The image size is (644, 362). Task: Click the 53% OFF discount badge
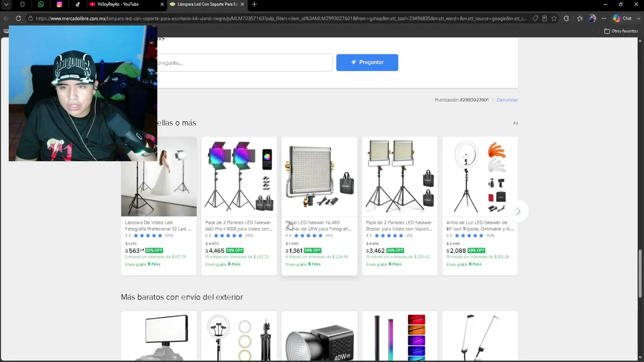tap(154, 250)
